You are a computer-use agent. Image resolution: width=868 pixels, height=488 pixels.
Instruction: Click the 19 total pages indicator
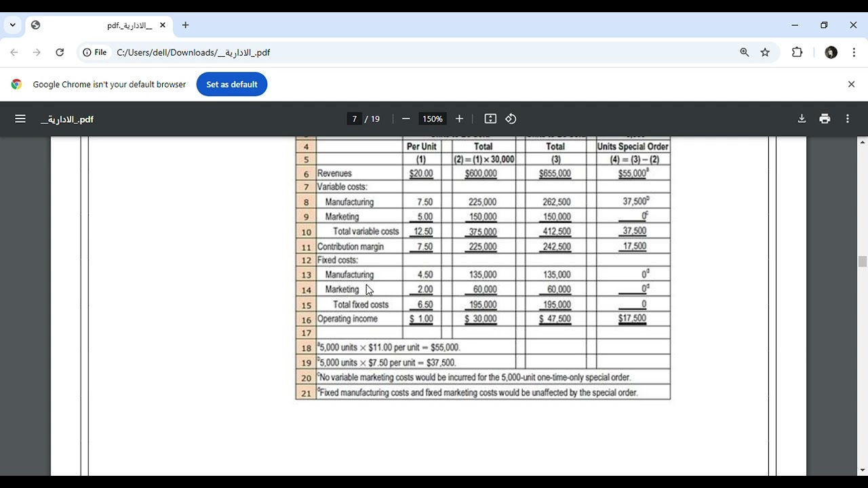pyautogui.click(x=375, y=119)
